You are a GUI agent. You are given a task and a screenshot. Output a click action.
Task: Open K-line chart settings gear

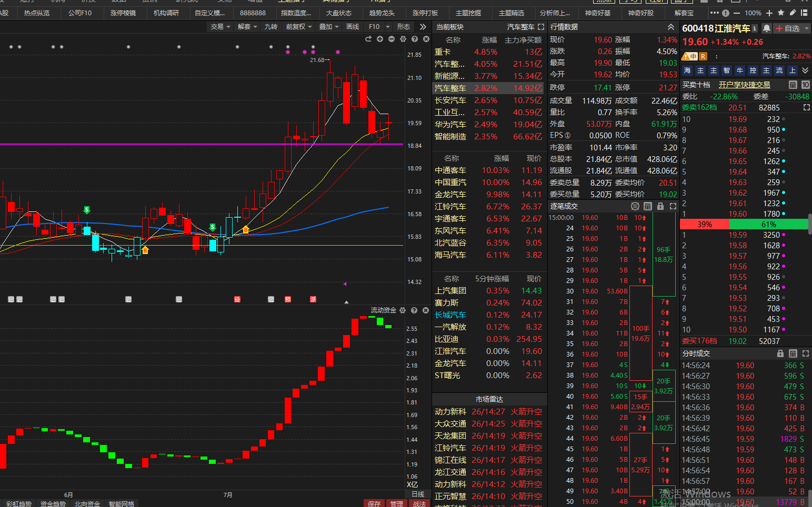pyautogui.click(x=403, y=39)
